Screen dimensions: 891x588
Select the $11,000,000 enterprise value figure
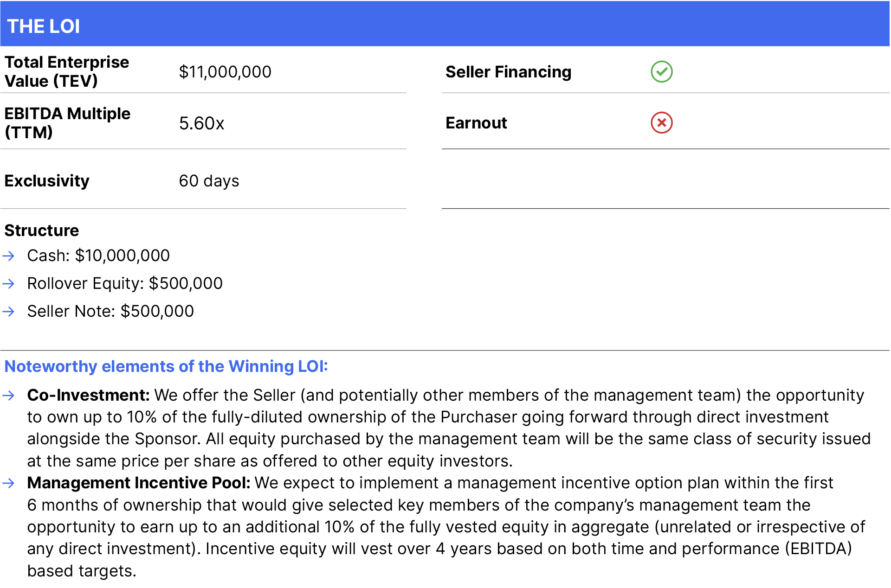click(x=225, y=72)
